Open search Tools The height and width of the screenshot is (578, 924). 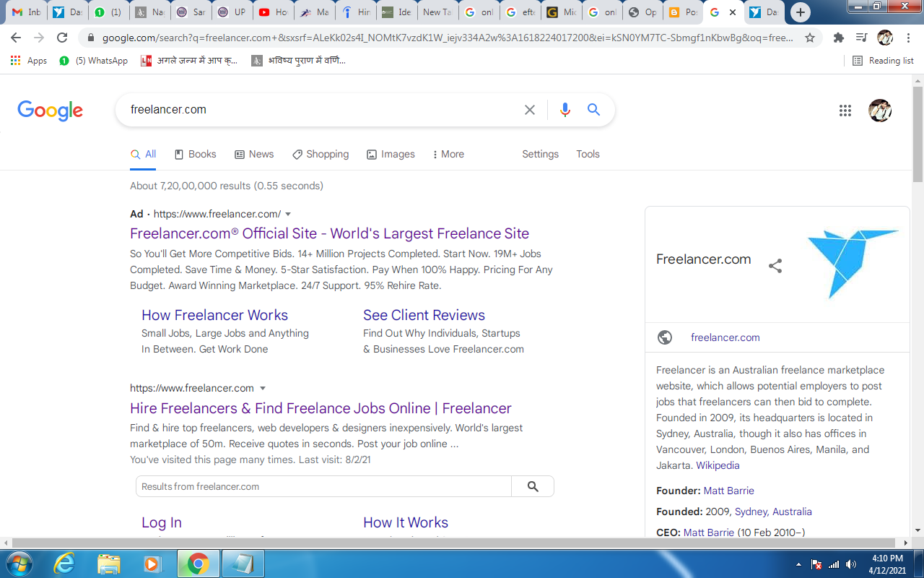tap(588, 155)
